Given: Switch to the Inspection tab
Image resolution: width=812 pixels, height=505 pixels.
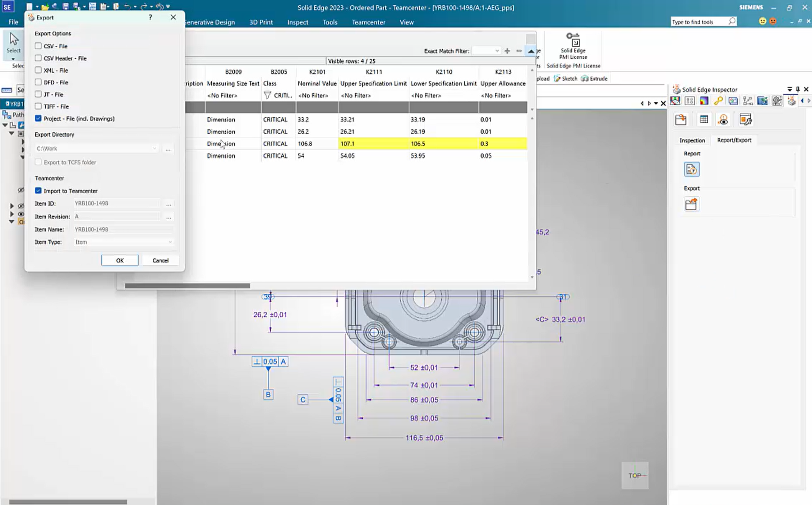Looking at the screenshot, I should tap(692, 140).
